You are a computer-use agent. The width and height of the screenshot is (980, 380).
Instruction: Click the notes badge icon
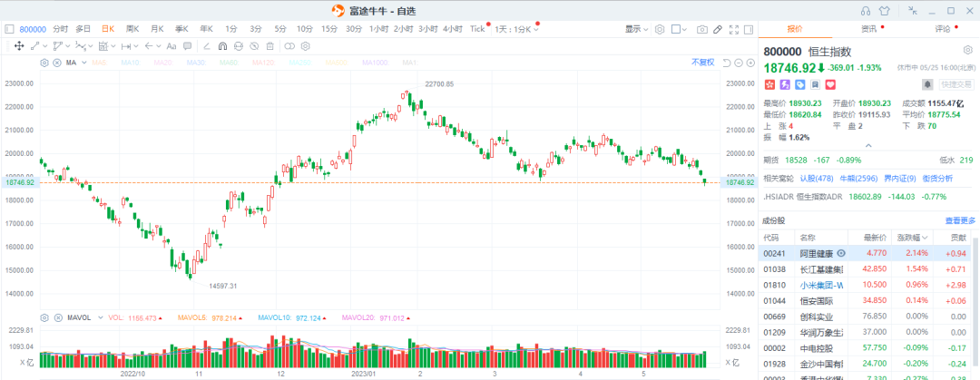click(x=815, y=84)
